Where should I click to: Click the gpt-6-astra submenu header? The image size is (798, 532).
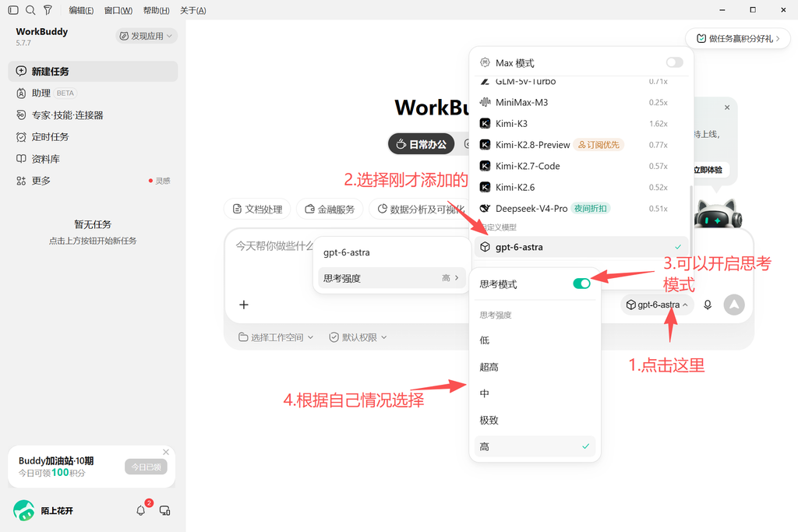pos(392,252)
